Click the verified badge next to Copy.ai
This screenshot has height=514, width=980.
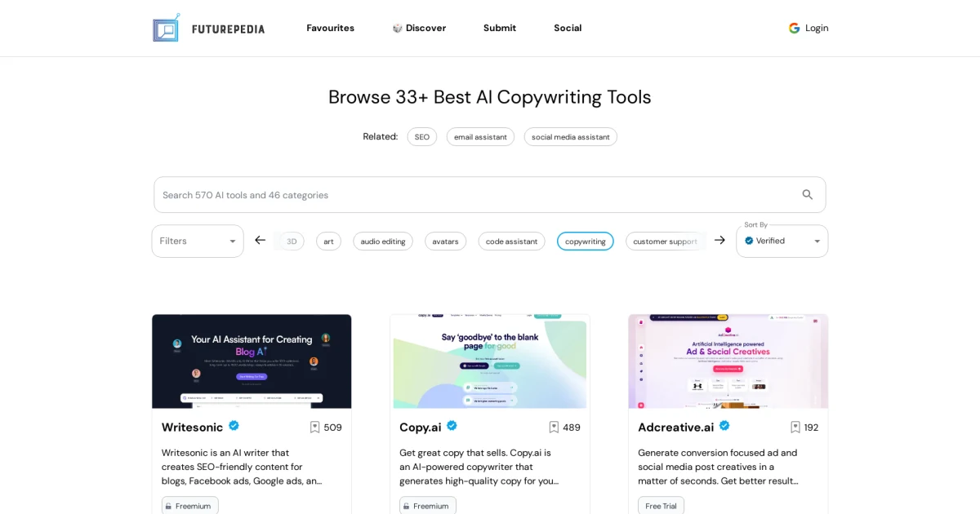tap(451, 426)
